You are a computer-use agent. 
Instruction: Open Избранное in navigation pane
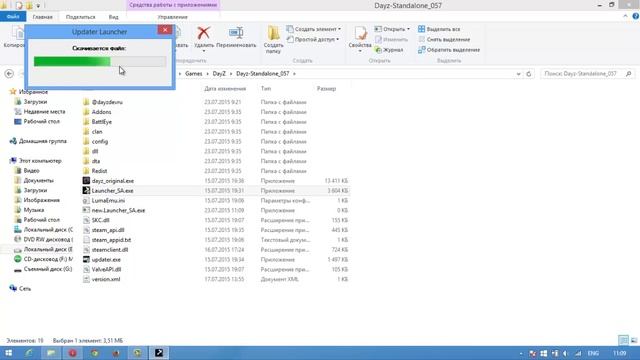tap(33, 92)
